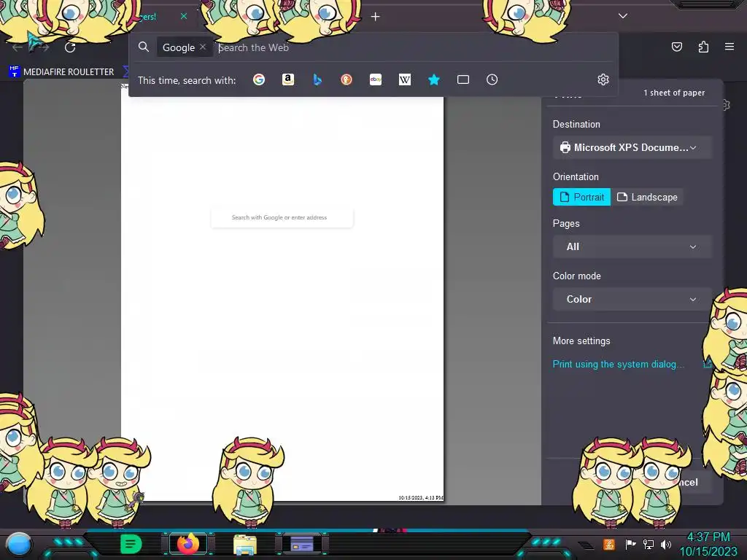Open the MEDIAFIRE ROULETTER bookmark
The width and height of the screenshot is (747, 560).
point(62,72)
